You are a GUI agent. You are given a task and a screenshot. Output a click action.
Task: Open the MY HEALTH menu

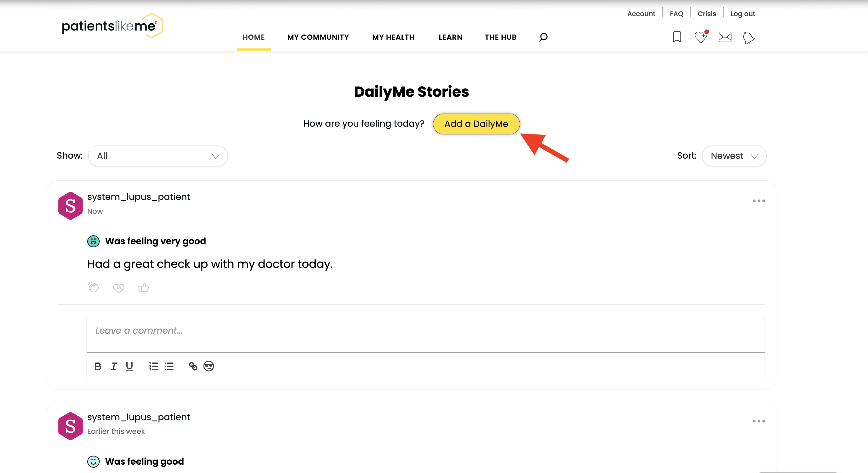pos(393,37)
